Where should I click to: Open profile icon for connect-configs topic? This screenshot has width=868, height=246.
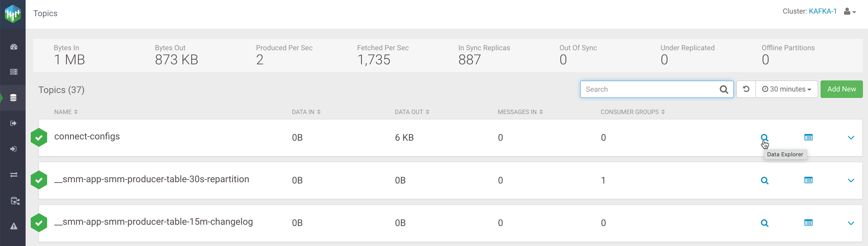point(808,137)
